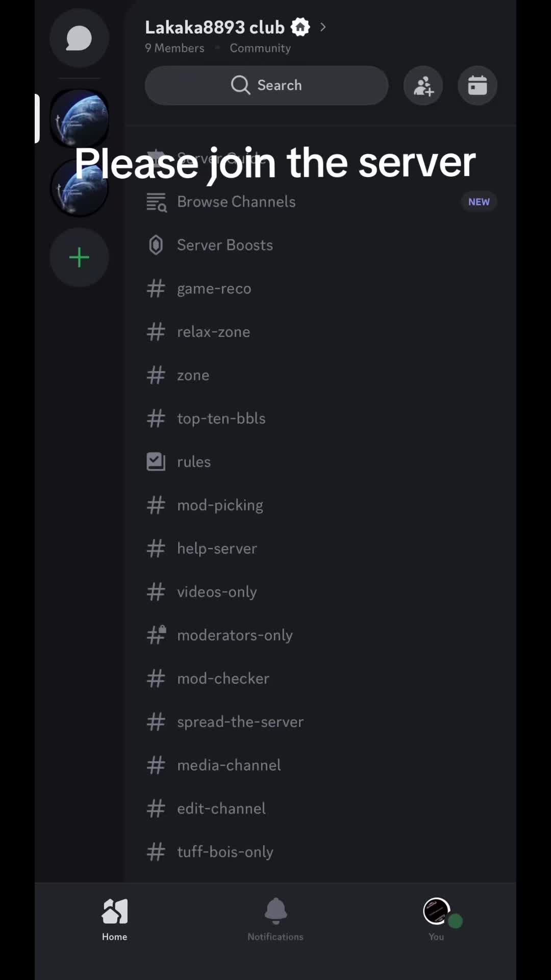This screenshot has width=551, height=980.
Task: Open the server events calendar icon
Action: point(478,85)
